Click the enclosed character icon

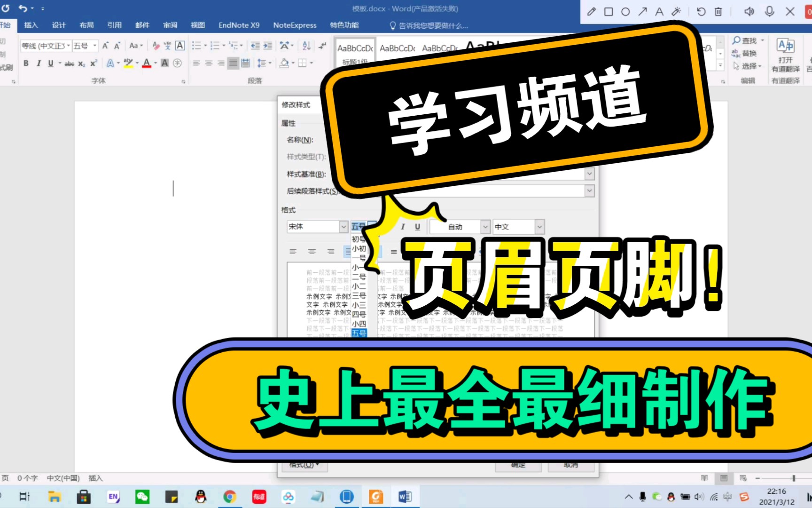point(177,63)
